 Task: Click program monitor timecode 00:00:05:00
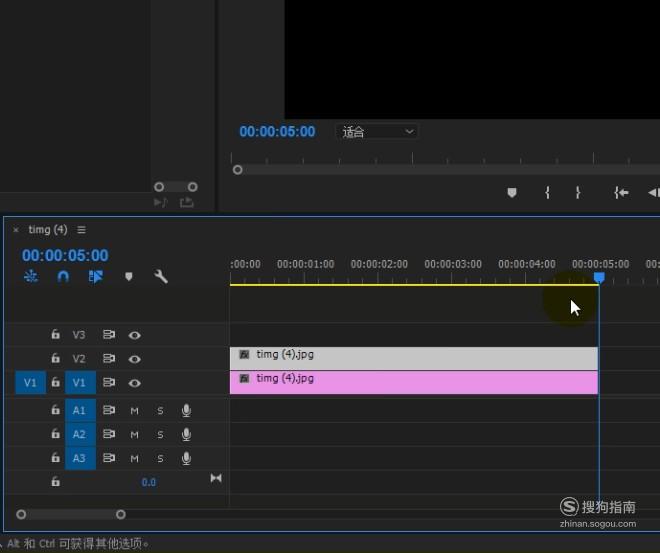[x=277, y=132]
